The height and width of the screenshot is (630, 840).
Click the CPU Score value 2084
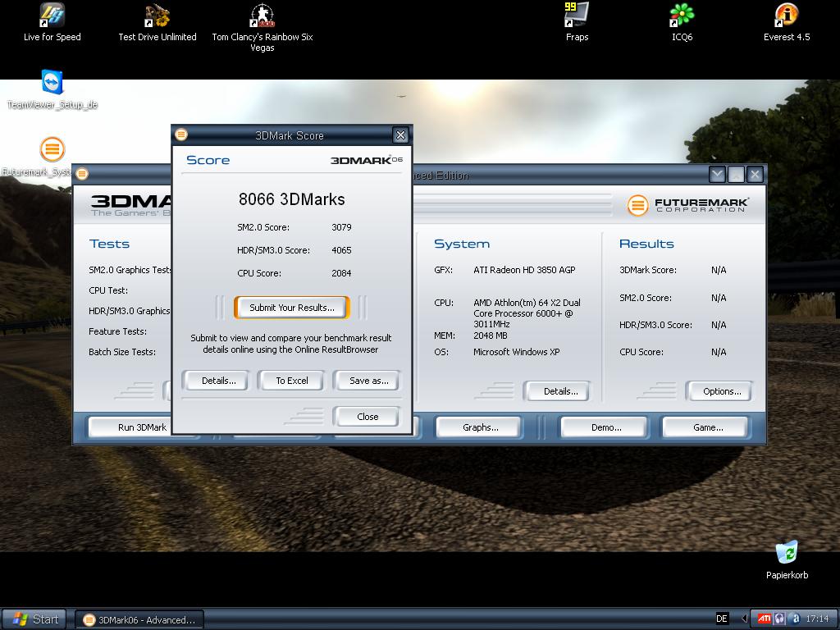coord(341,273)
